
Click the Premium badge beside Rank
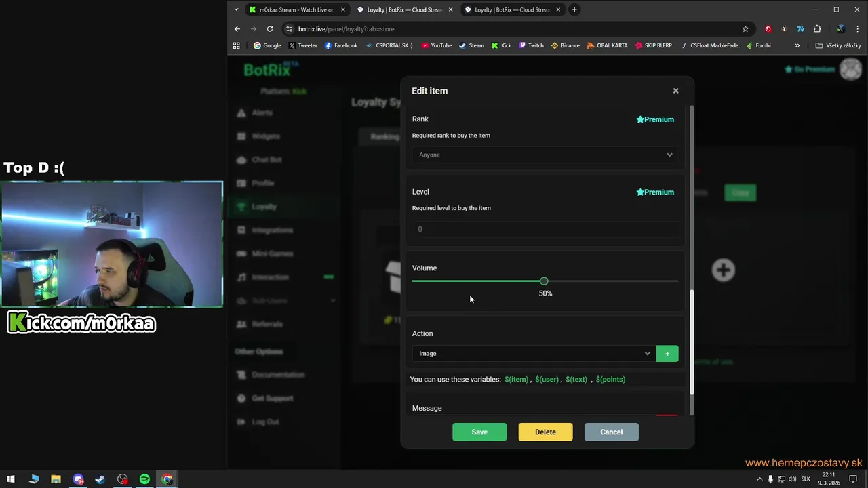pyautogui.click(x=655, y=119)
